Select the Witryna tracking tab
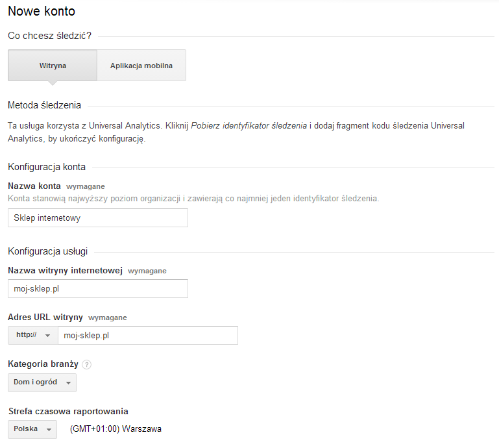 coord(53,66)
